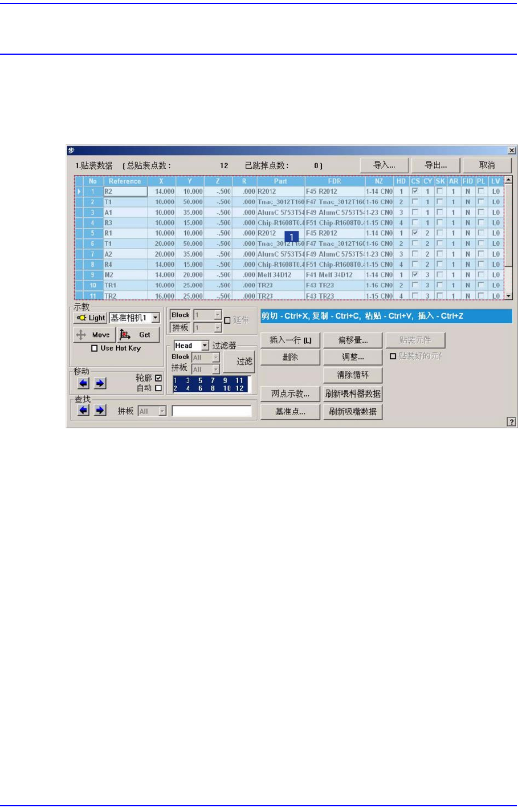Click the 刷新喂料器数据 button
This screenshot has width=518, height=812.
[x=353, y=393]
